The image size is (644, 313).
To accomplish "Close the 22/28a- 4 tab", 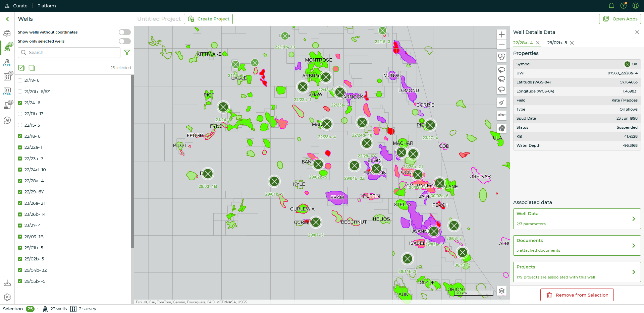I will pyautogui.click(x=538, y=43).
